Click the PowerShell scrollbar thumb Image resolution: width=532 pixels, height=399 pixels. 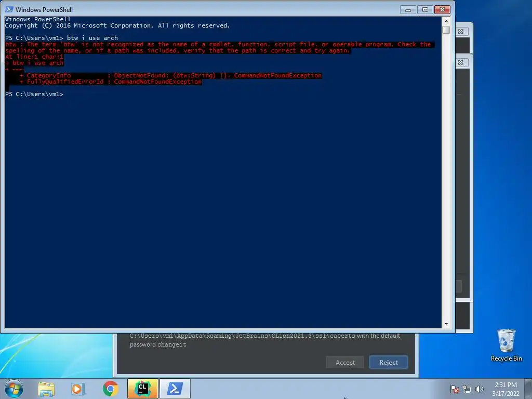tap(446, 30)
